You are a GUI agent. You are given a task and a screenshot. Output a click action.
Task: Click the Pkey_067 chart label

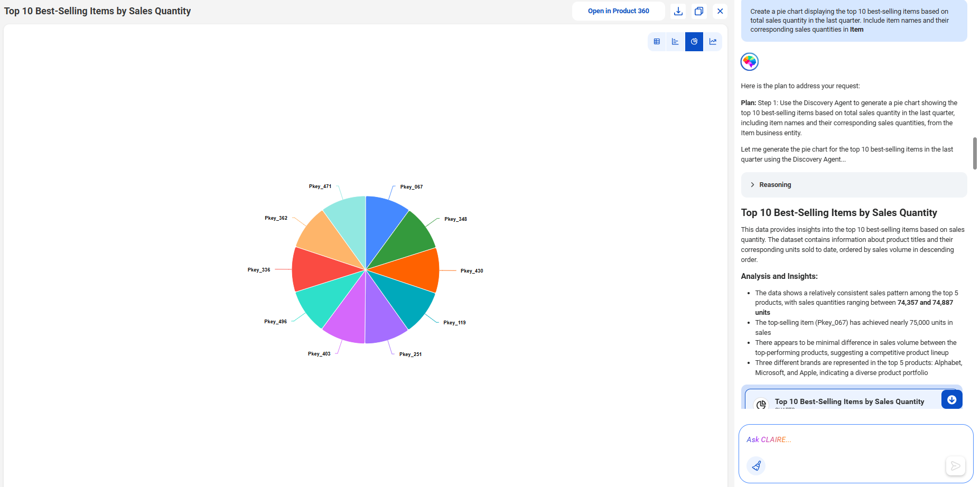click(411, 187)
